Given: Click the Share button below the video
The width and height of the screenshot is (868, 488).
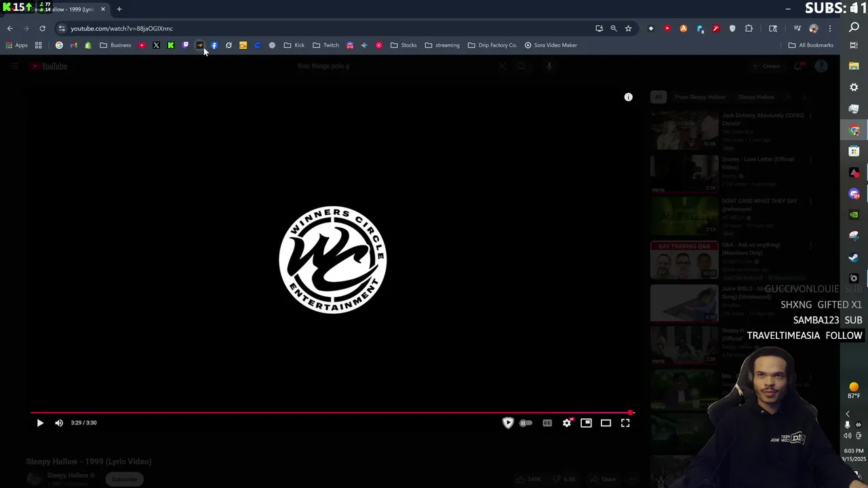Looking at the screenshot, I should [604, 479].
